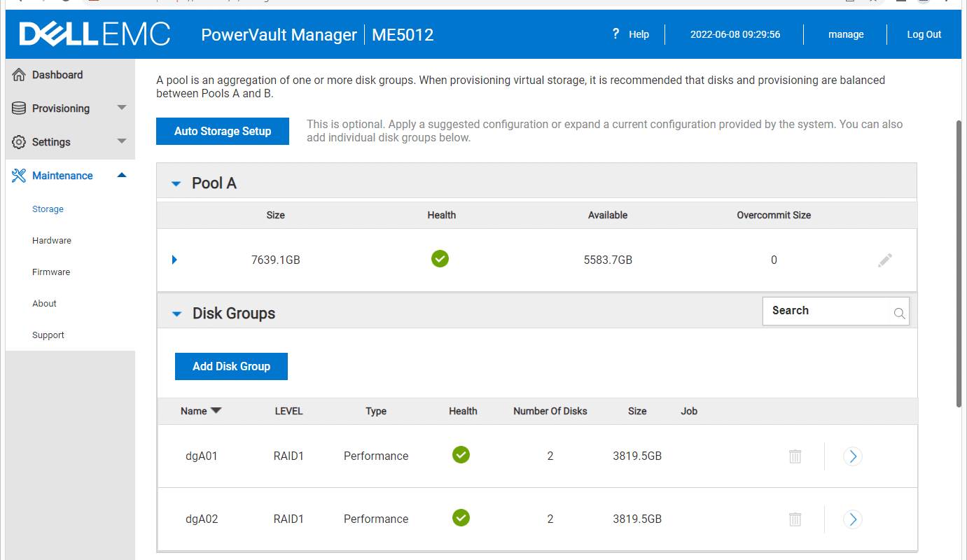Click the Provisioning database icon
The width and height of the screenshot is (967, 560).
click(x=20, y=108)
